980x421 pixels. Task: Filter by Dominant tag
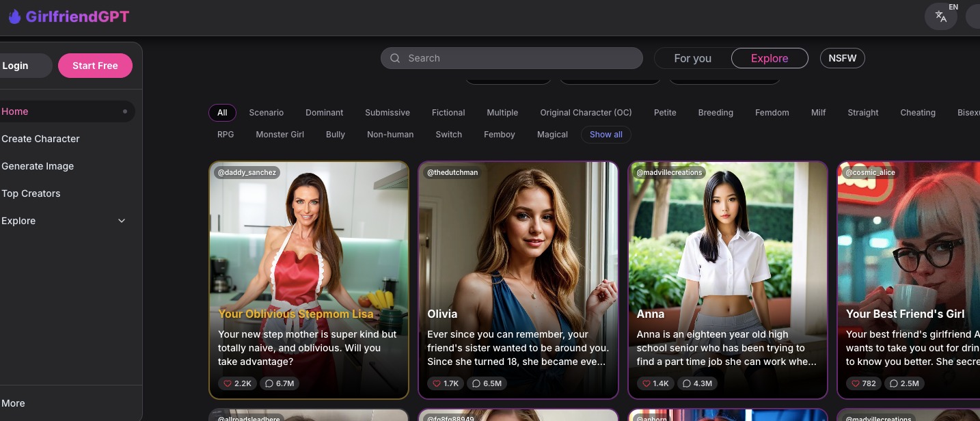pyautogui.click(x=325, y=113)
